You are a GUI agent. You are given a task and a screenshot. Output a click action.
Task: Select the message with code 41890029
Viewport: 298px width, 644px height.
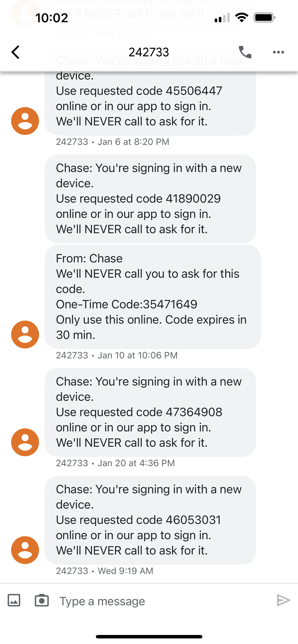click(150, 199)
